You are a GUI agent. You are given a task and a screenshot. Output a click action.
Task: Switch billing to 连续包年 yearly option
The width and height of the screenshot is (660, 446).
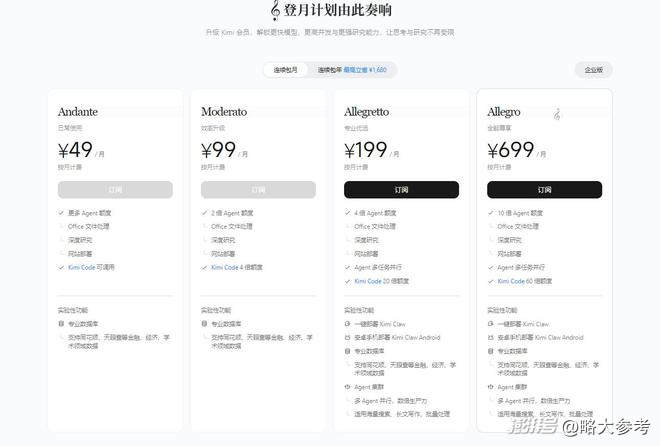click(x=330, y=70)
